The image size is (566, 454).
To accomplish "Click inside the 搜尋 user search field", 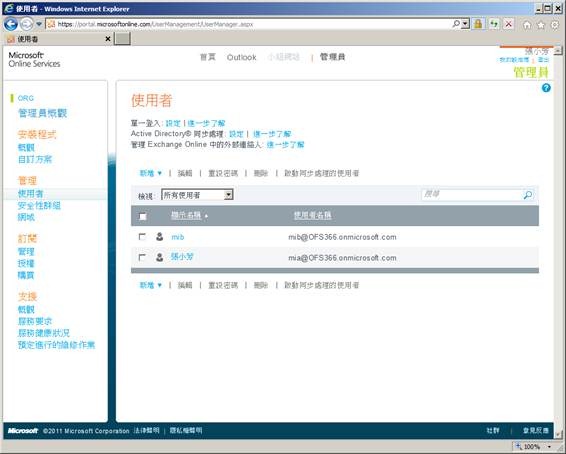I will 471,195.
